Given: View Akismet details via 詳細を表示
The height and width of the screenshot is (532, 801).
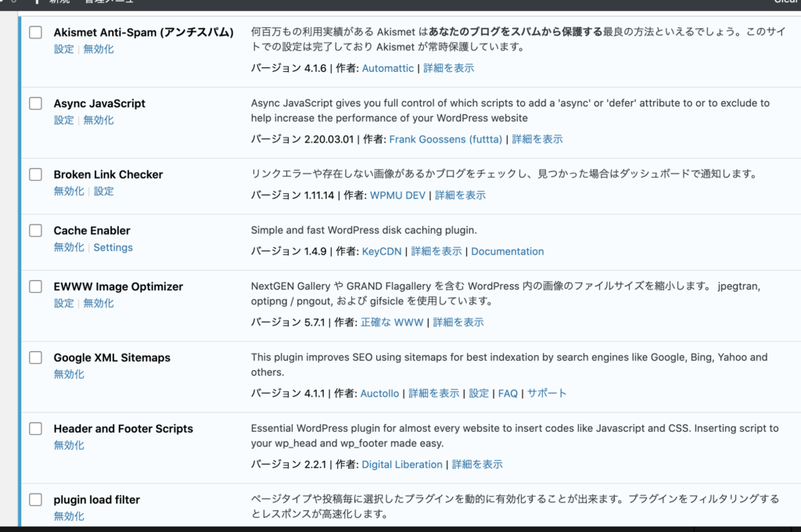Looking at the screenshot, I should click(x=448, y=68).
